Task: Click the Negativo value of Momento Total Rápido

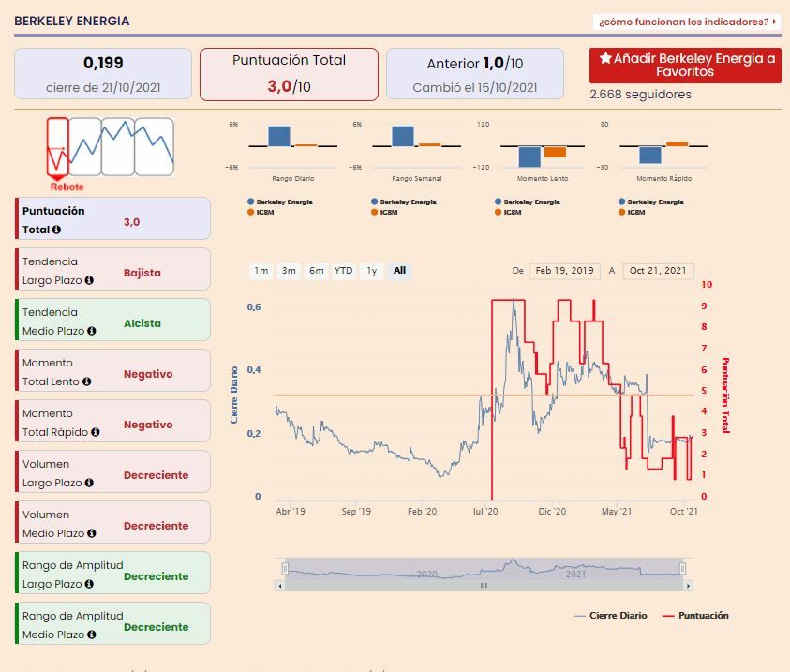Action: tap(148, 425)
